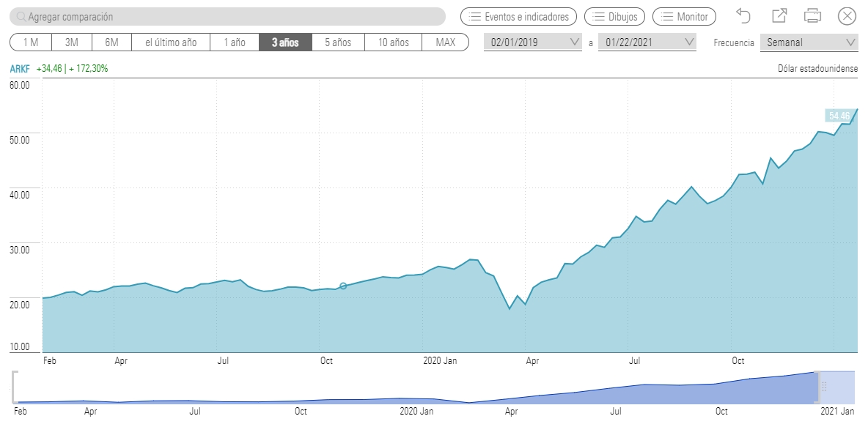The width and height of the screenshot is (868, 427).
Task: Enable the 10 años range option
Action: [x=392, y=42]
